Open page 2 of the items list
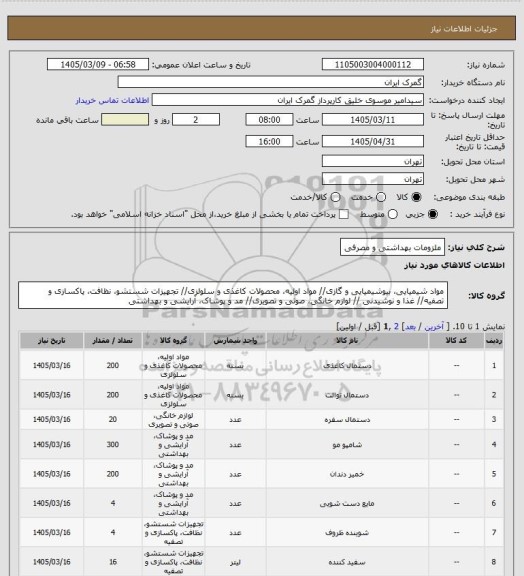Screen dimensions: 524x576 396,327
